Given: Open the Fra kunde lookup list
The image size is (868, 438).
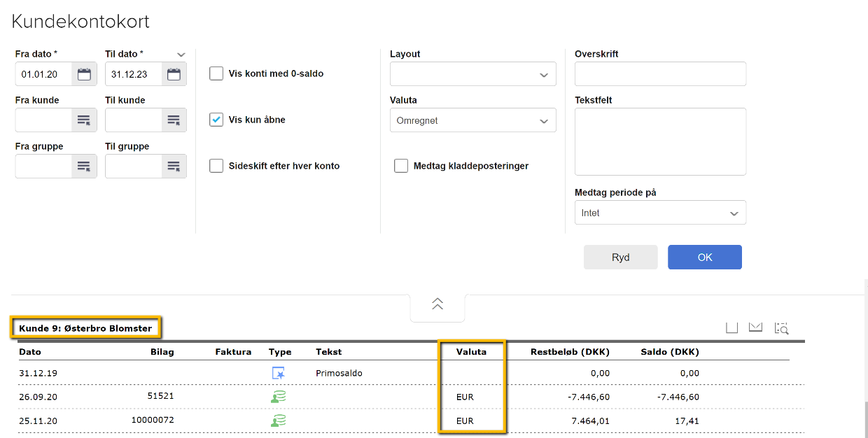Looking at the screenshot, I should (x=84, y=120).
